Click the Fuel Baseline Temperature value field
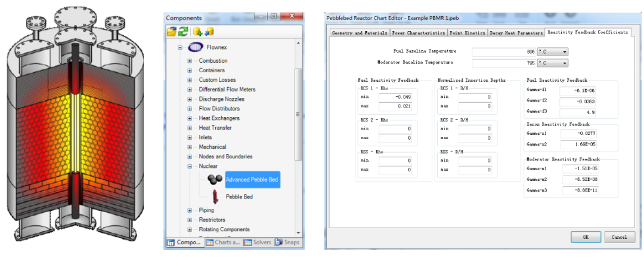This screenshot has height=258, width=644. coord(504,52)
